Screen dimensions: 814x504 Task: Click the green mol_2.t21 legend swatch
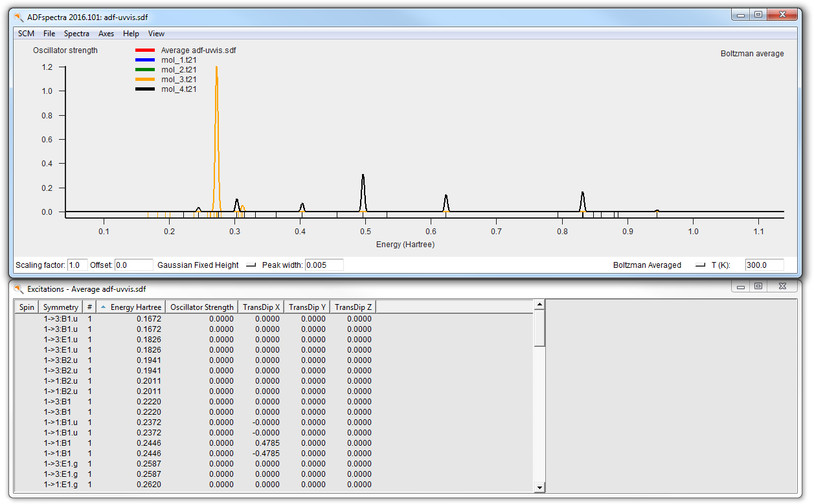point(145,70)
